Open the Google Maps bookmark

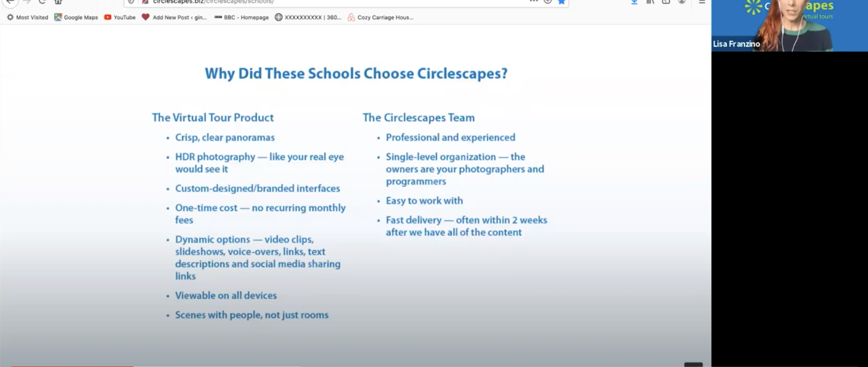76,17
